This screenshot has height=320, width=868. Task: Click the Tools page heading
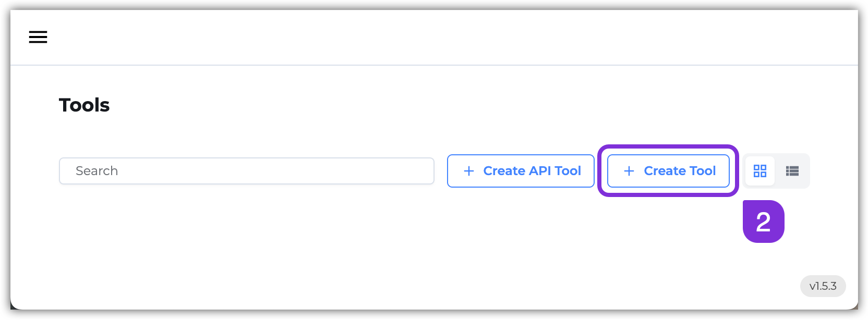pyautogui.click(x=84, y=105)
